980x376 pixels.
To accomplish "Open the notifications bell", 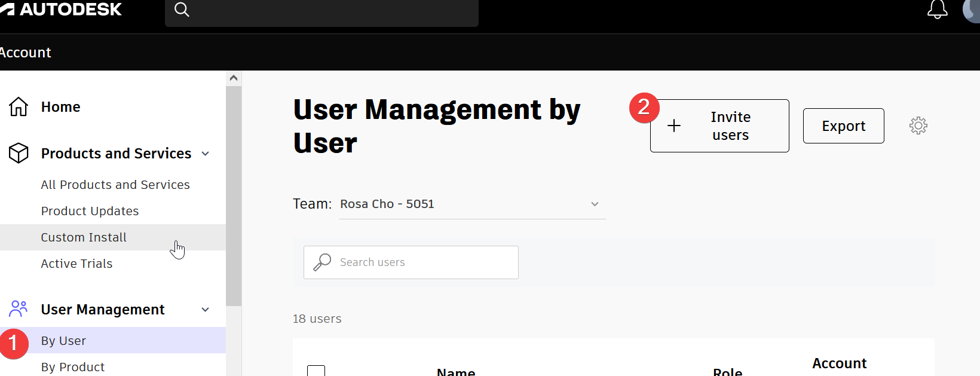I will [937, 9].
